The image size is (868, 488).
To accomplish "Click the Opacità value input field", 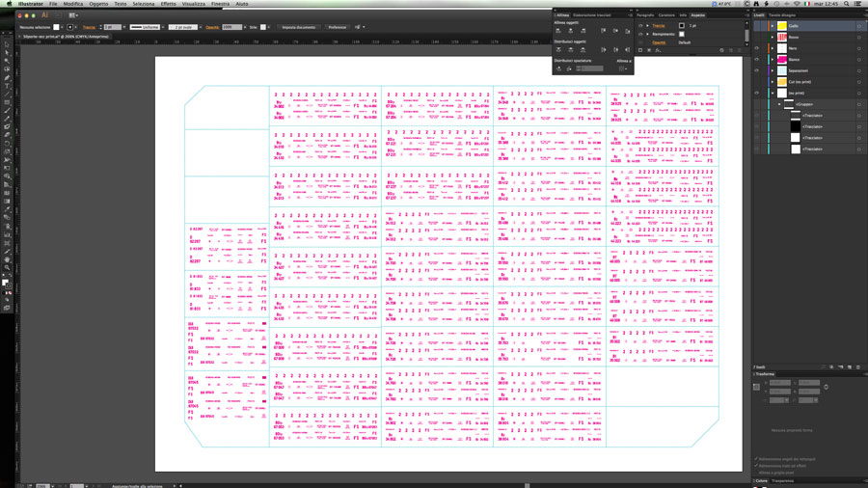I will pyautogui.click(x=231, y=27).
